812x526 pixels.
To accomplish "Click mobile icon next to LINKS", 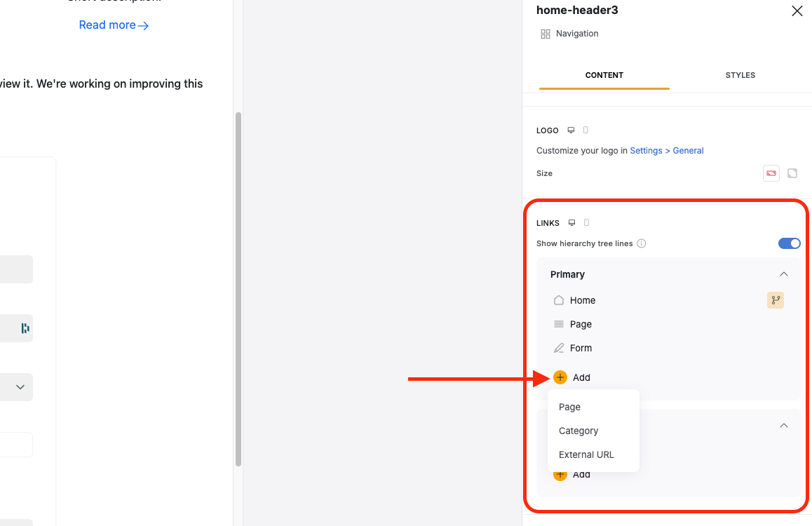I will point(587,222).
